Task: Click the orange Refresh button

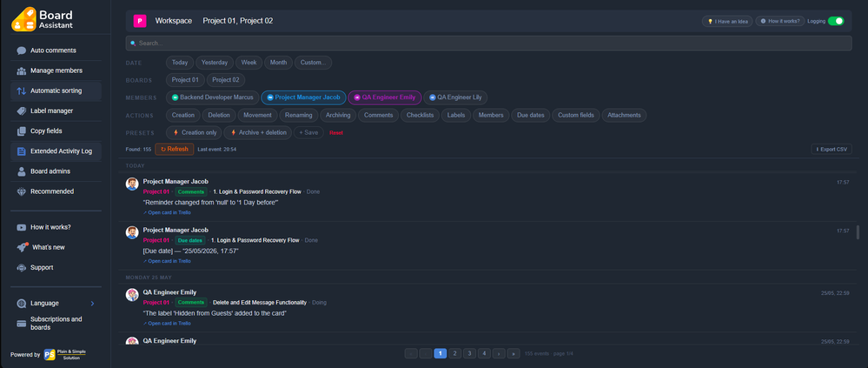Action: [175, 149]
